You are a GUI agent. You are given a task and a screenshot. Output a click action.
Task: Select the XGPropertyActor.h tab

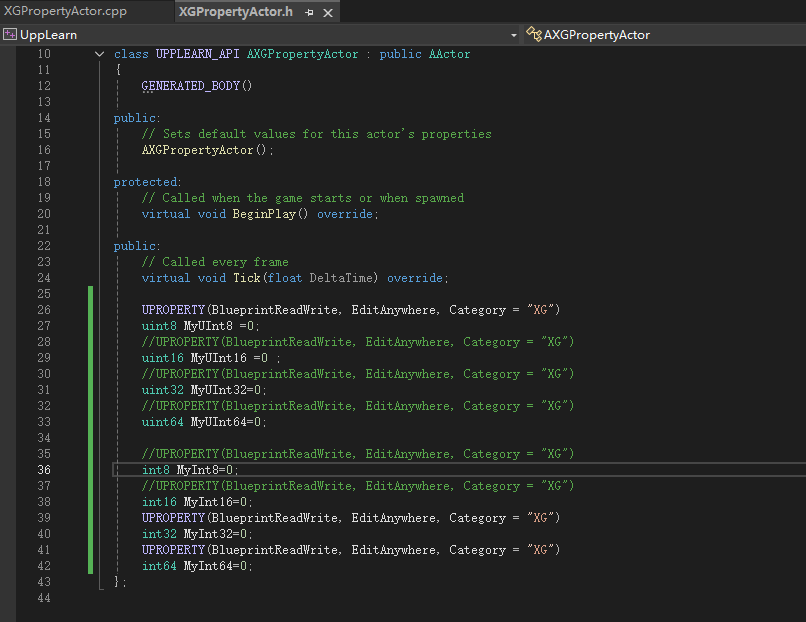pyautogui.click(x=235, y=11)
